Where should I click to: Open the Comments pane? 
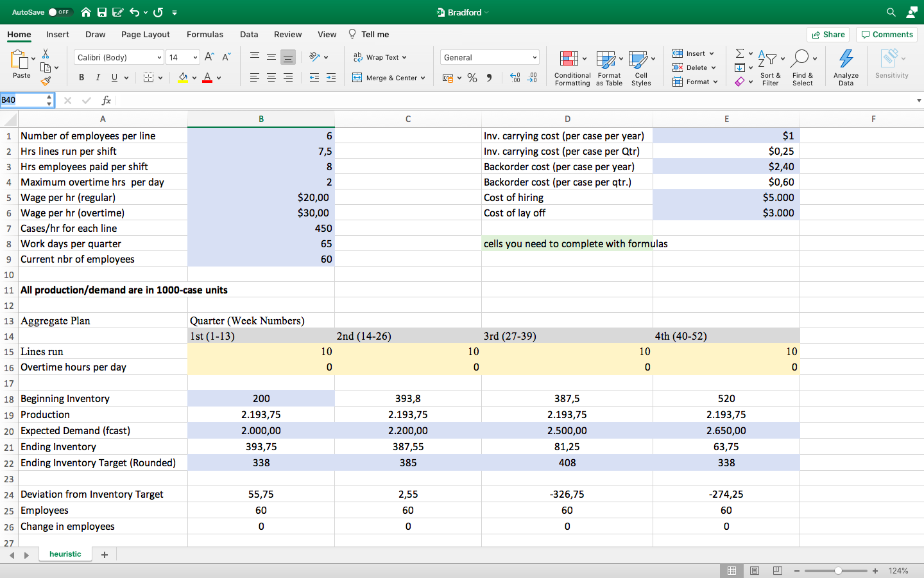(x=886, y=34)
